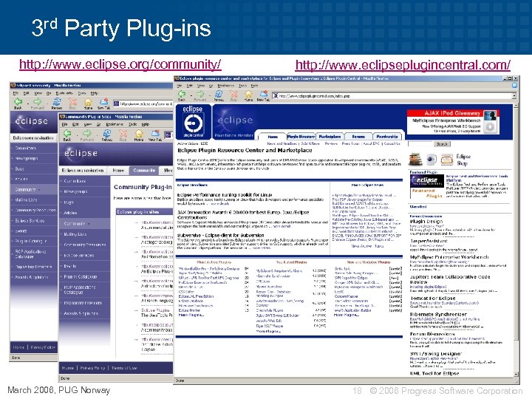
Task: Follow the eclipseplugincentral.com slide link
Action: (403, 64)
